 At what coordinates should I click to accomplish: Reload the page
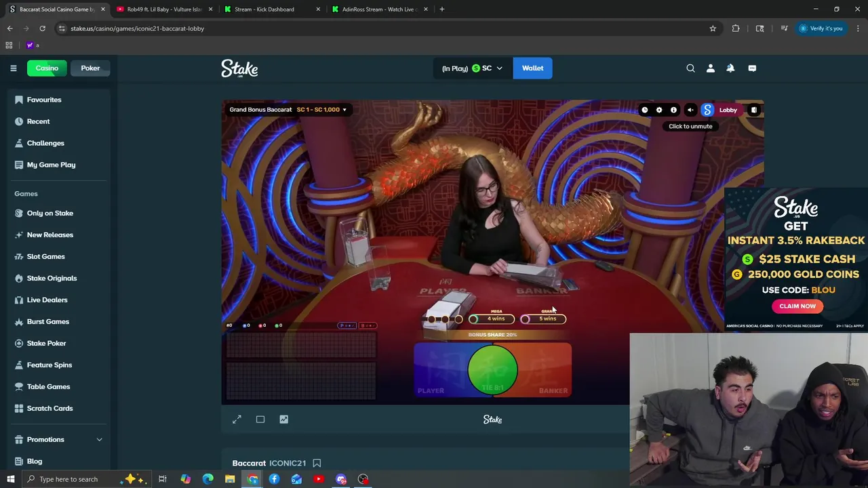pyautogui.click(x=42, y=28)
